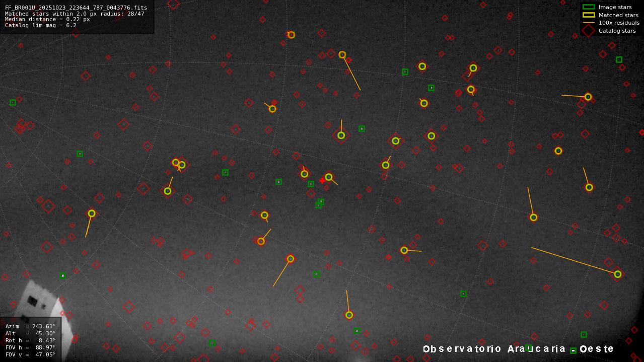This screenshot has height=362, width=644.
Task: Select the pair of overlapping yellow circles left of center
Action: [178, 163]
